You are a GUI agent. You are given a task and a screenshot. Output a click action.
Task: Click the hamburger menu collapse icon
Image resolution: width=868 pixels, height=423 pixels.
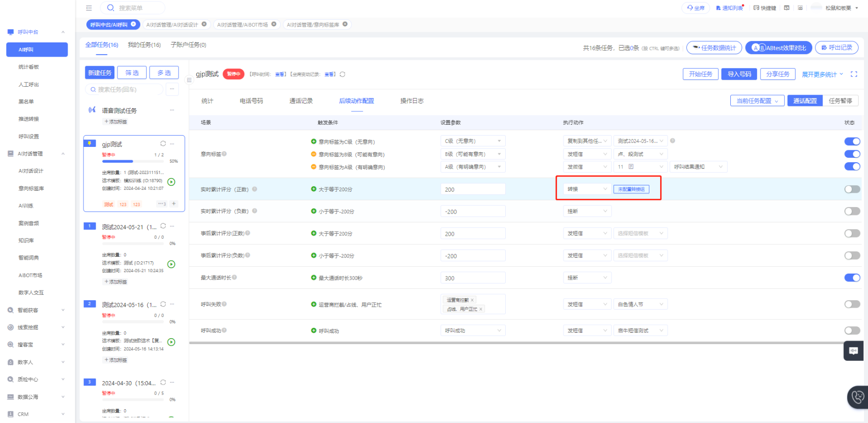point(89,8)
